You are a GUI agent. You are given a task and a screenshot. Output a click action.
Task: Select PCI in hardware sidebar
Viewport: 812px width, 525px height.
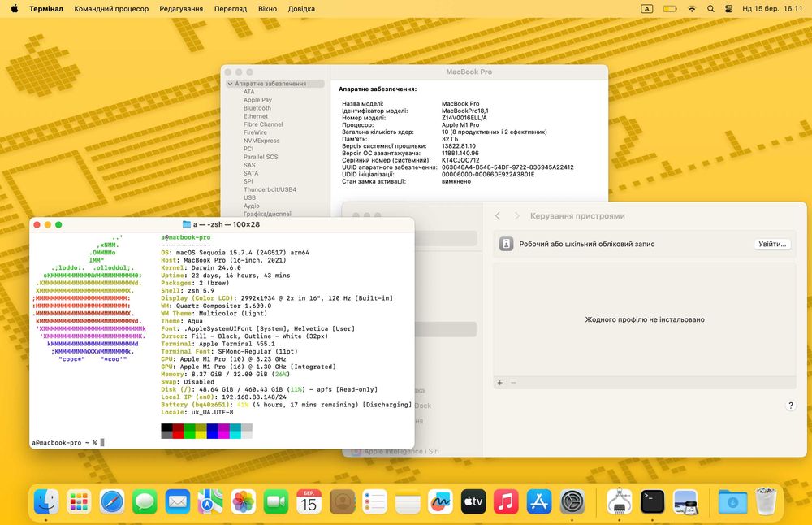[x=248, y=149]
